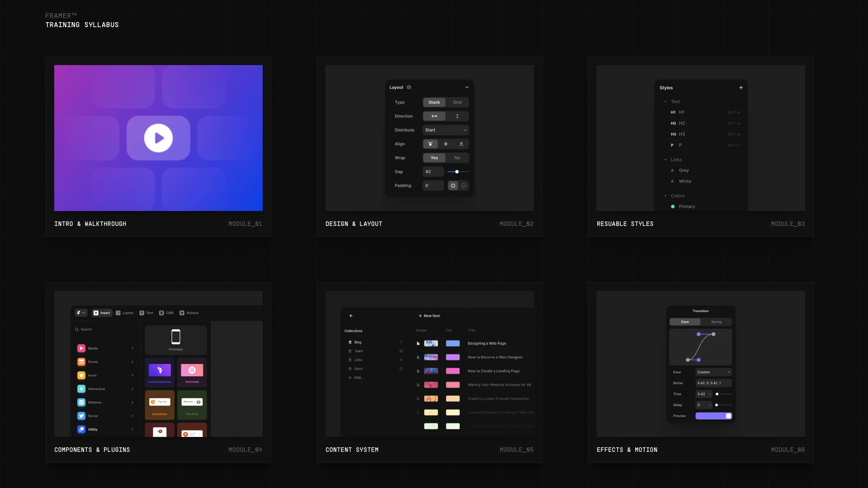868x488 pixels.
Task: Expand the Utility category chevron
Action: (x=132, y=429)
